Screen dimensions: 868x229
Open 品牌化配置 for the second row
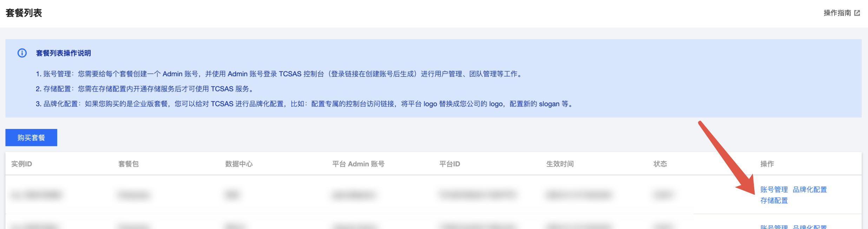[810, 227]
